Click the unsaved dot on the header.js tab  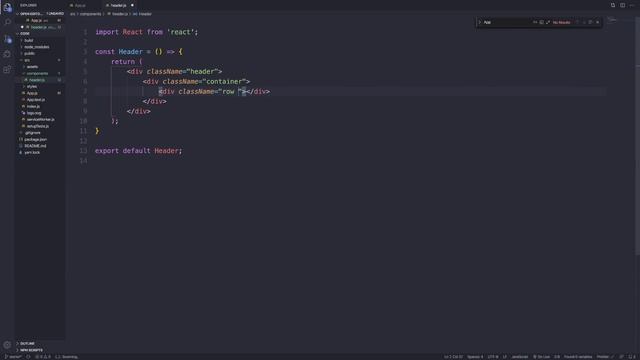(132, 5)
